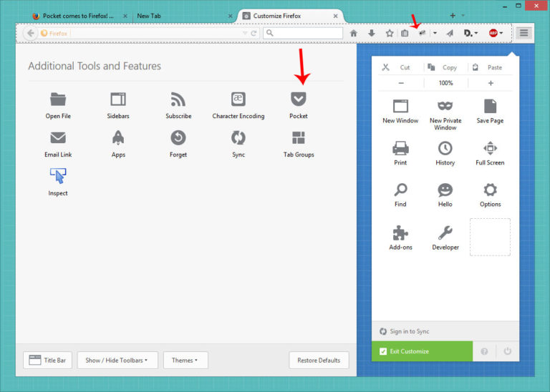This screenshot has height=392, width=550.
Task: Expand dropdown arrow beside toolbar extension icon
Action: pyautogui.click(x=435, y=34)
